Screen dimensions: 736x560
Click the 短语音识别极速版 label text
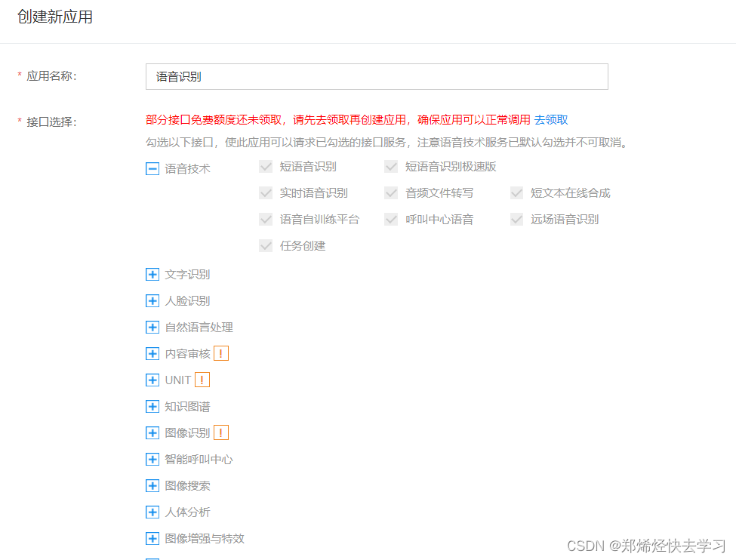click(451, 167)
